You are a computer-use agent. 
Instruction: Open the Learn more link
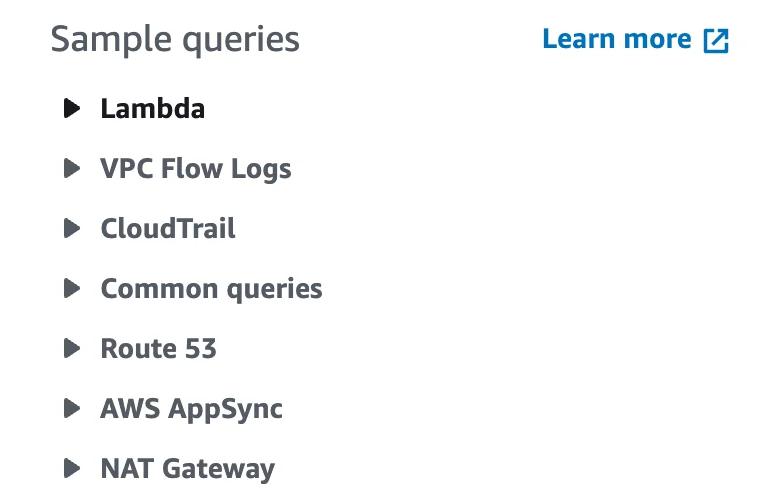617,40
